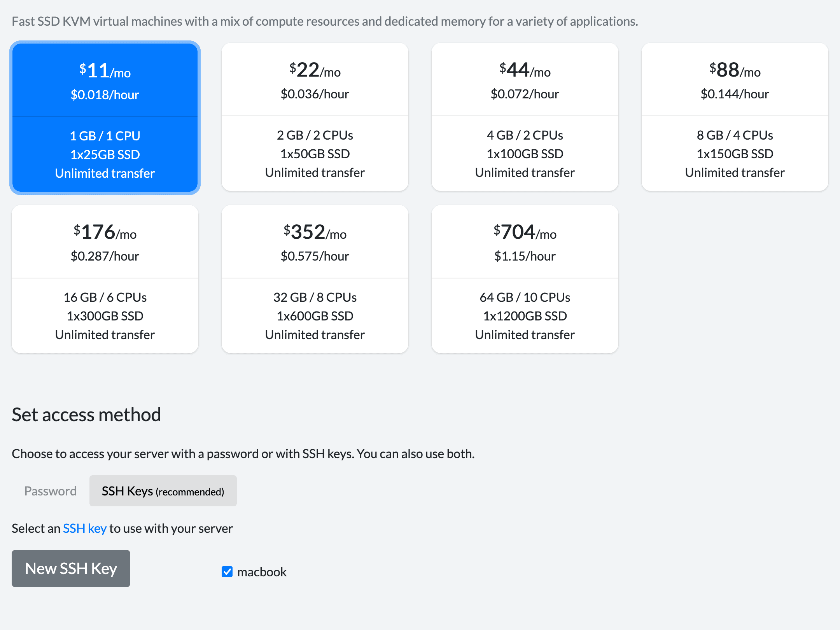Click the $0.072/hour price text
The height and width of the screenshot is (630, 840).
coord(525,94)
